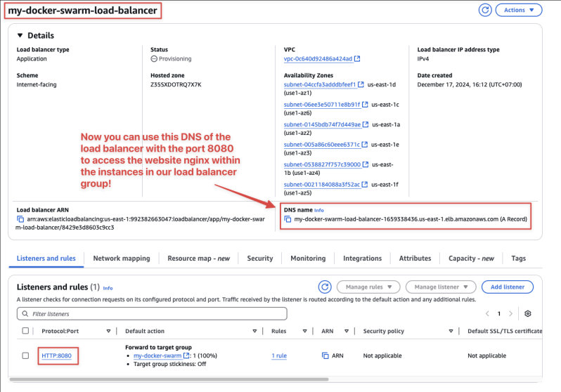This screenshot has width=561, height=392.
Task: Check the HTTP:8080 listener row checkbox
Action: click(x=25, y=355)
